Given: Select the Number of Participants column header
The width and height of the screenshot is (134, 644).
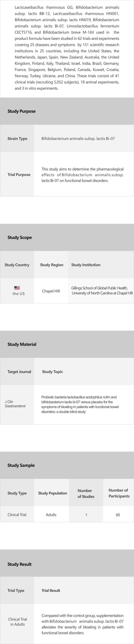Looking at the screenshot, I should pyautogui.click(x=119, y=493).
